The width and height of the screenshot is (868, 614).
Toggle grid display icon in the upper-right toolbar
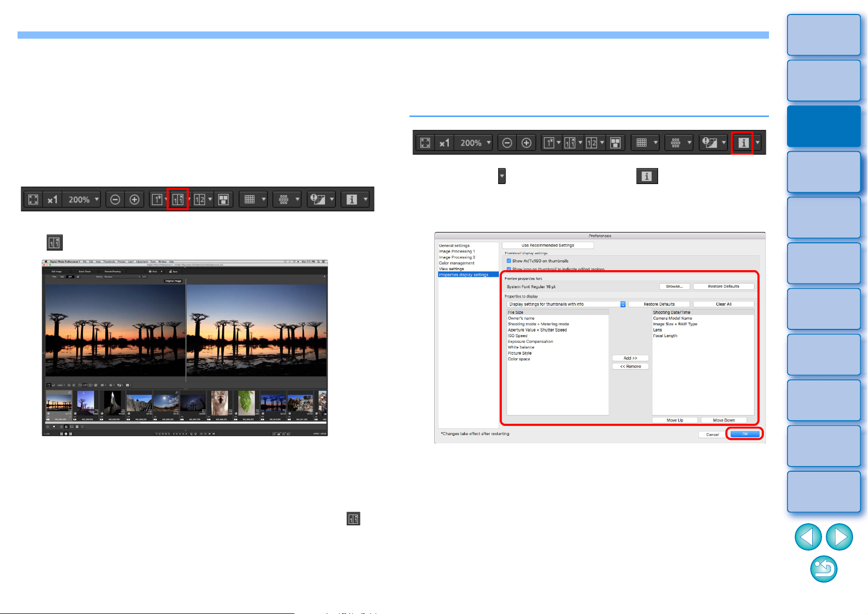pyautogui.click(x=642, y=143)
